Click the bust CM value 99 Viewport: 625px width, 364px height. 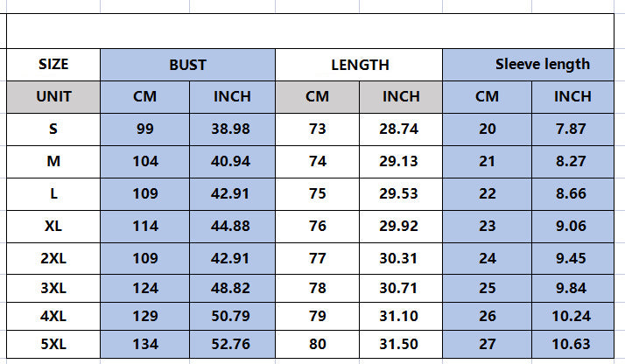[145, 129]
